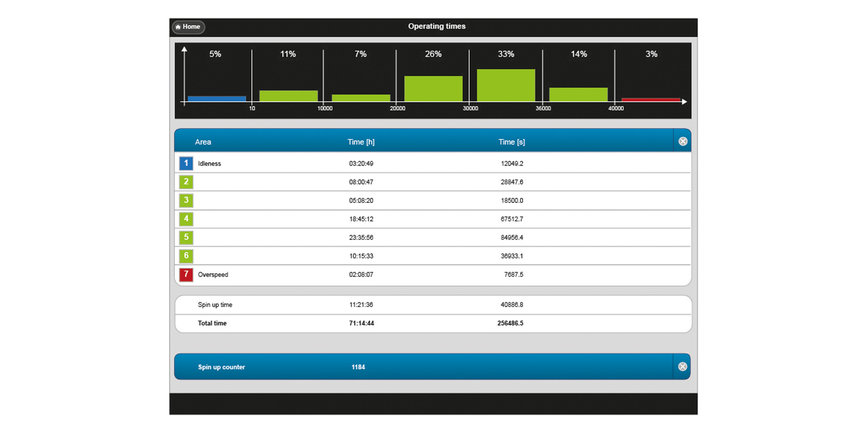866x433 pixels.
Task: Click the 256486.5 total seconds value
Action: coord(510,324)
